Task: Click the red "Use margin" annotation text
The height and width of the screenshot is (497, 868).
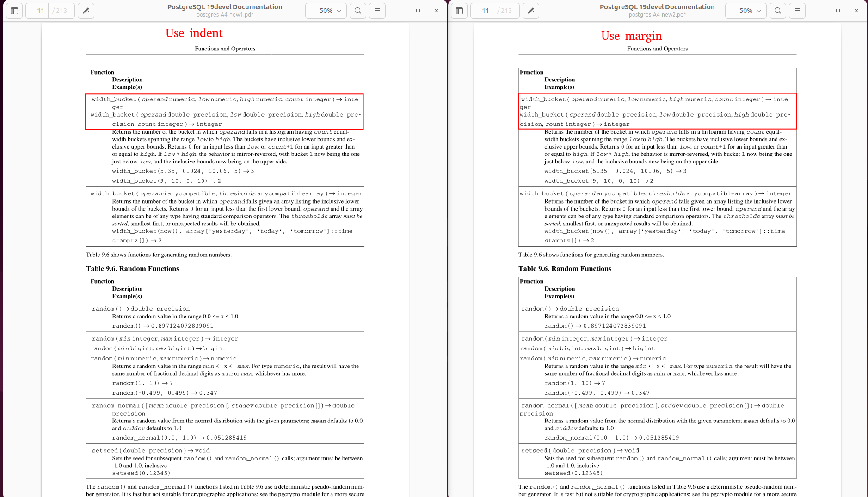Action: (631, 36)
